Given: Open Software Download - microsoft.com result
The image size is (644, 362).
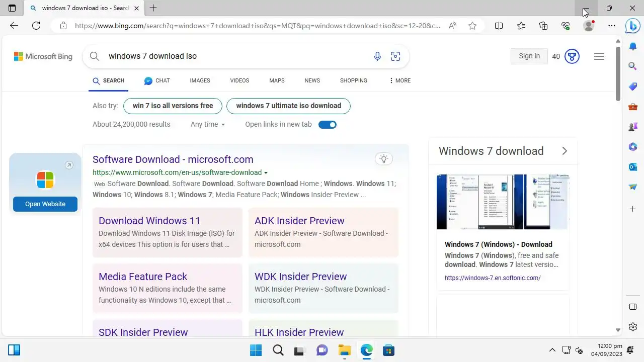Looking at the screenshot, I should (x=173, y=159).
